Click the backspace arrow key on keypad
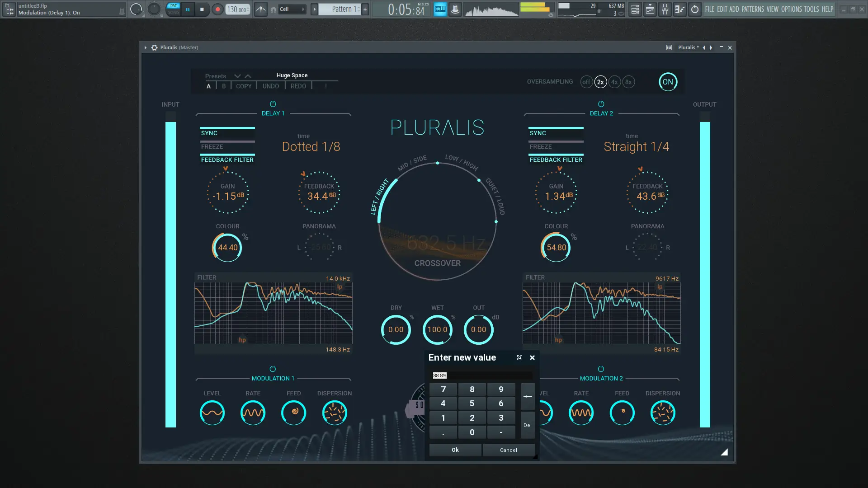Screen dimensions: 868x488 (x=528, y=396)
